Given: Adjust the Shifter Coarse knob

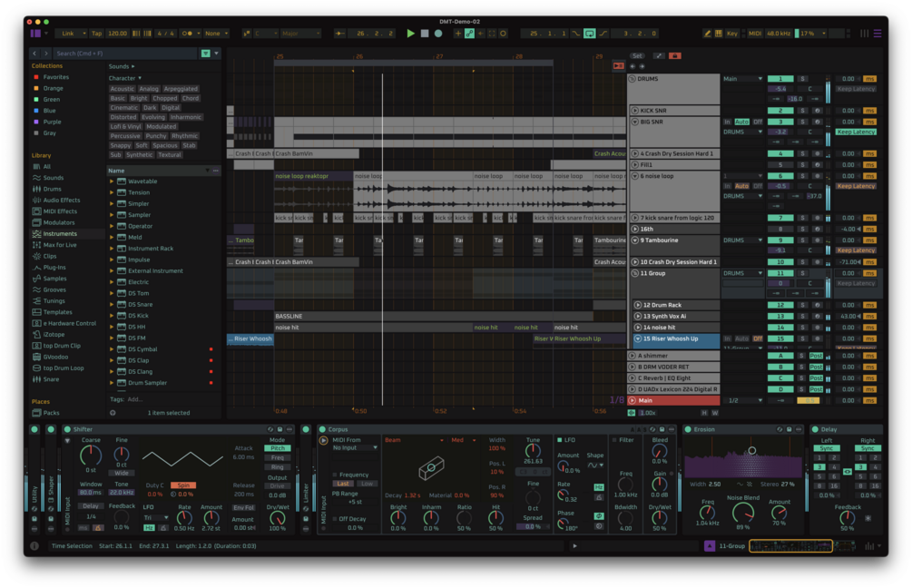Looking at the screenshot, I should pos(90,455).
